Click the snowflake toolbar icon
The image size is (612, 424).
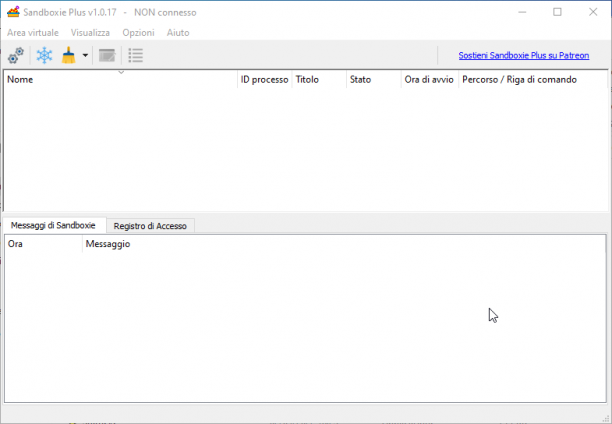(44, 55)
